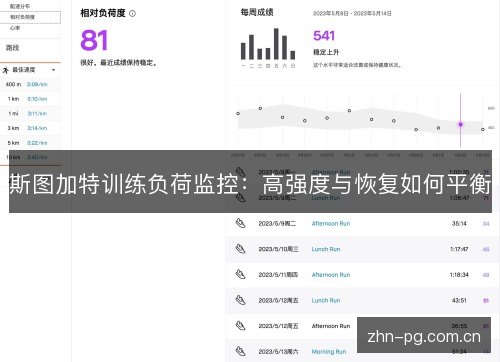
Task: Click shoe icon for 2023/5/10 Lunch Run
Action: pos(240,249)
